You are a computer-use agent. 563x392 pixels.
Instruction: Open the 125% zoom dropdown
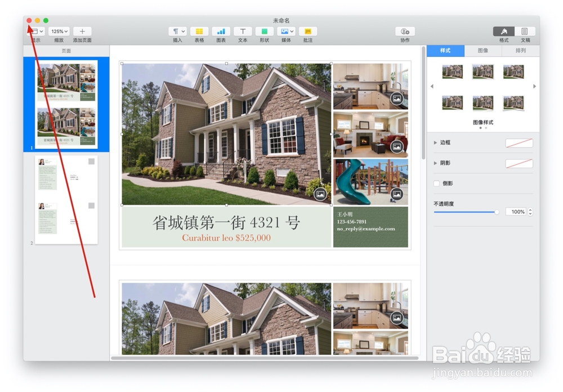(x=59, y=32)
